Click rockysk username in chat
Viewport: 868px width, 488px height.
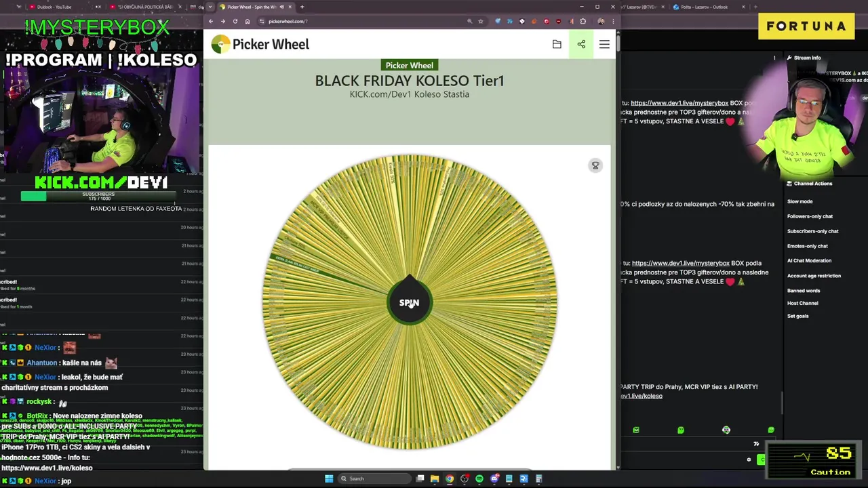point(41,401)
